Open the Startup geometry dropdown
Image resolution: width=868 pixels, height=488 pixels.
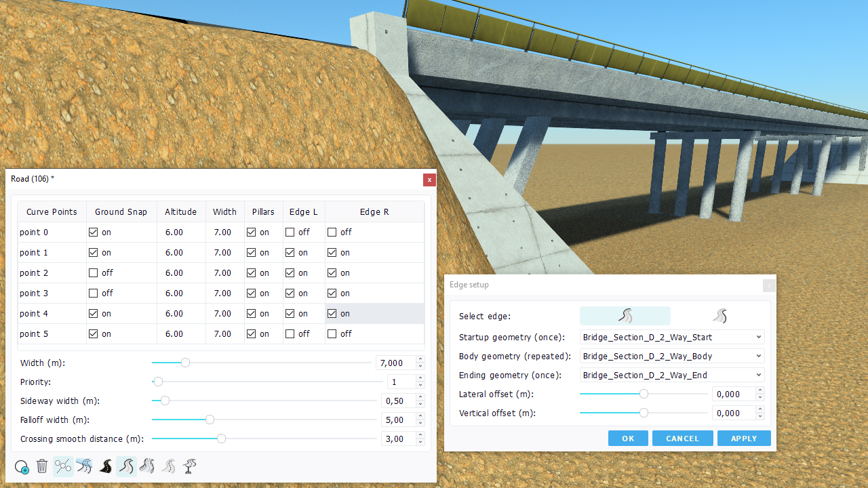pos(672,337)
